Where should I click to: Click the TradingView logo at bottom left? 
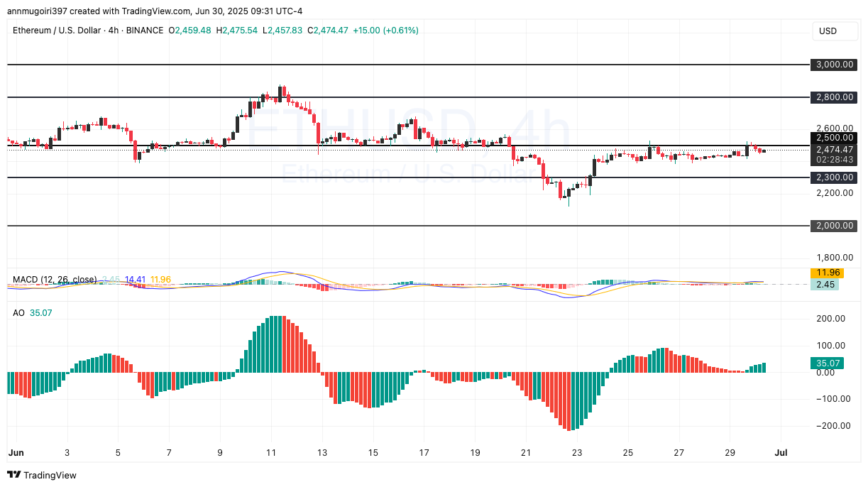coord(42,475)
